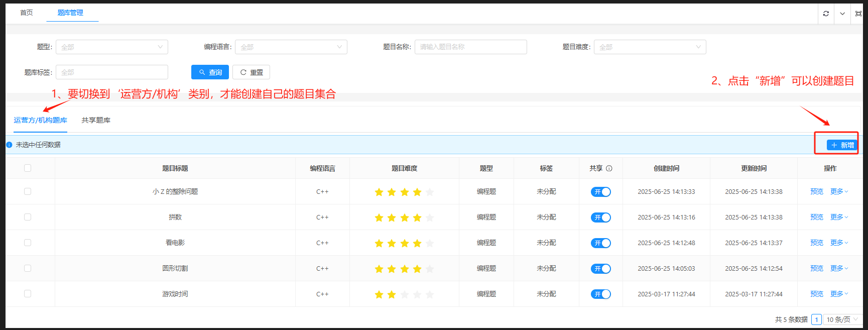The image size is (868, 330).
Task: Click the 重置 reset button
Action: (x=251, y=72)
